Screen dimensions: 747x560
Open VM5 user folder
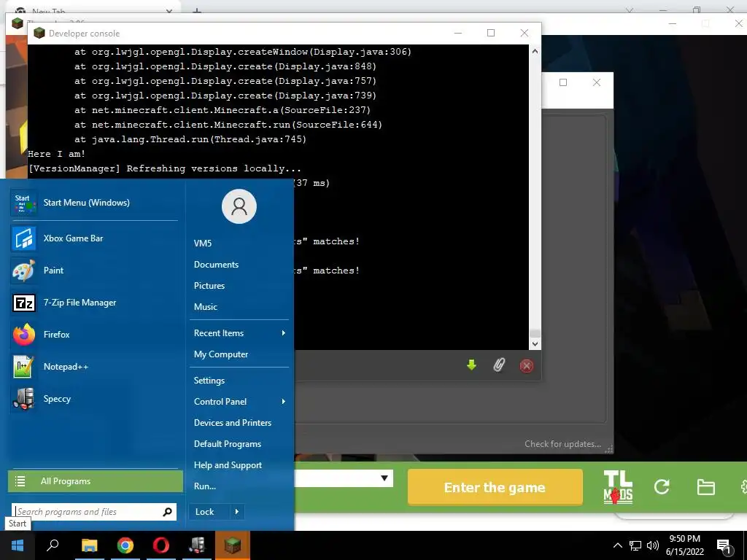click(203, 244)
